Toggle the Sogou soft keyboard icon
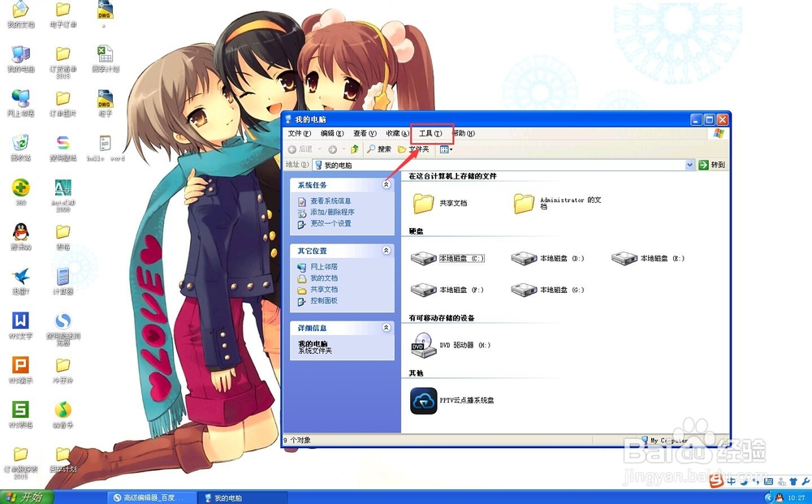 pos(768,482)
